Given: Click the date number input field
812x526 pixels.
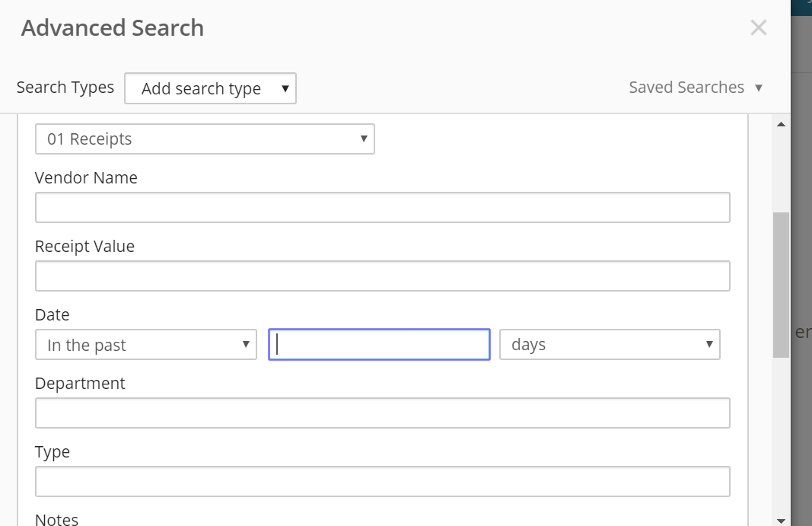Looking at the screenshot, I should pos(379,345).
